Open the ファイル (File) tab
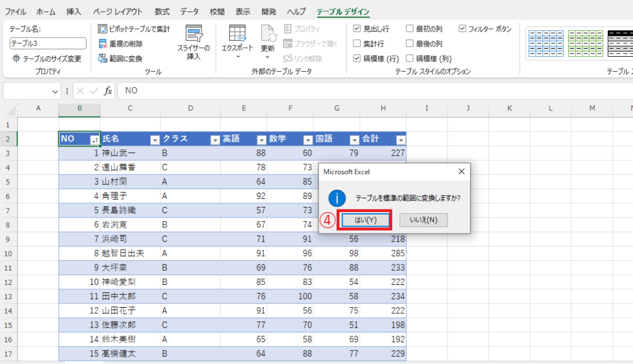633x364 pixels. coord(15,12)
